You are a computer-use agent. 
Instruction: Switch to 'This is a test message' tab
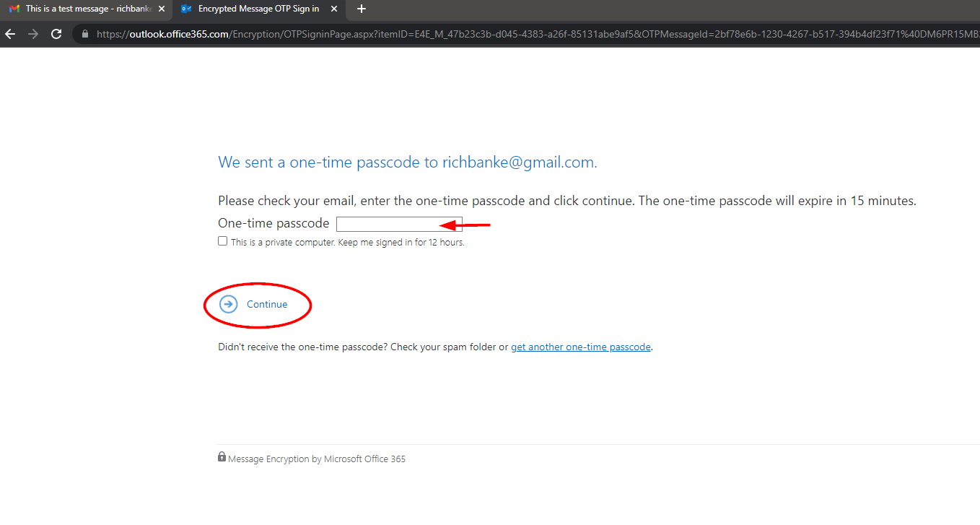pos(84,9)
